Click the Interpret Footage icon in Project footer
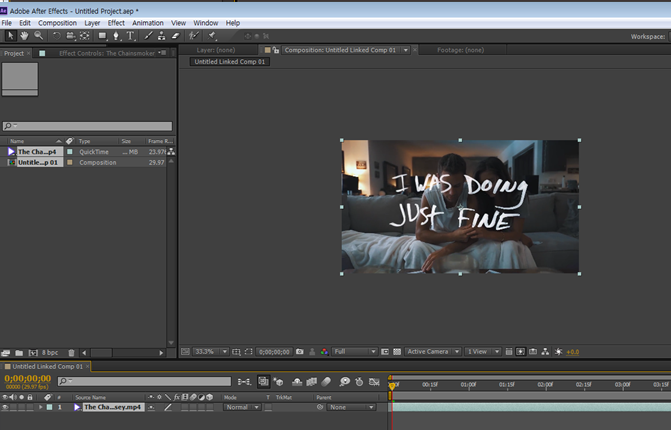This screenshot has width=671, height=430. [6, 353]
